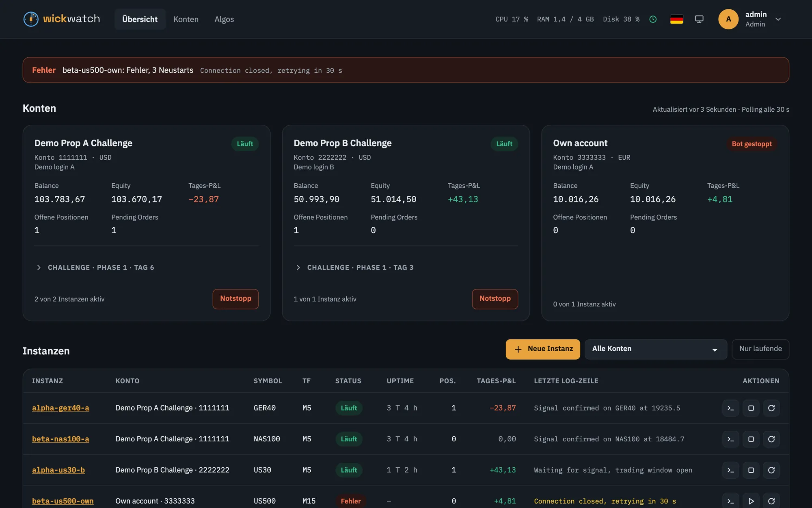Select the Demo Prop B Challenge card title

343,143
